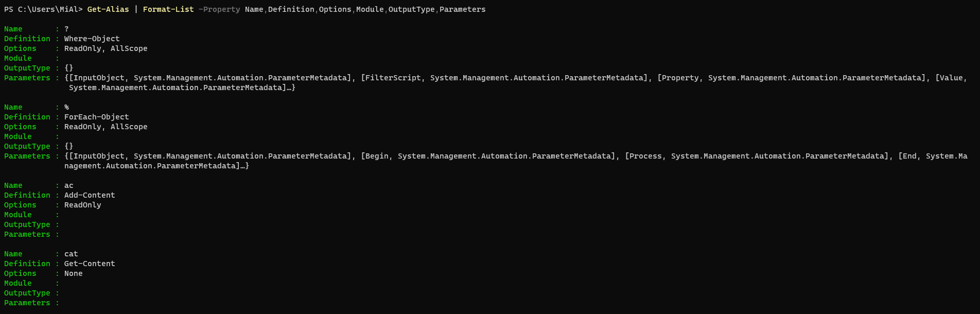Viewport: 980px width, 314px height.
Task: Click the Get-Alias command in the prompt
Action: tap(108, 9)
